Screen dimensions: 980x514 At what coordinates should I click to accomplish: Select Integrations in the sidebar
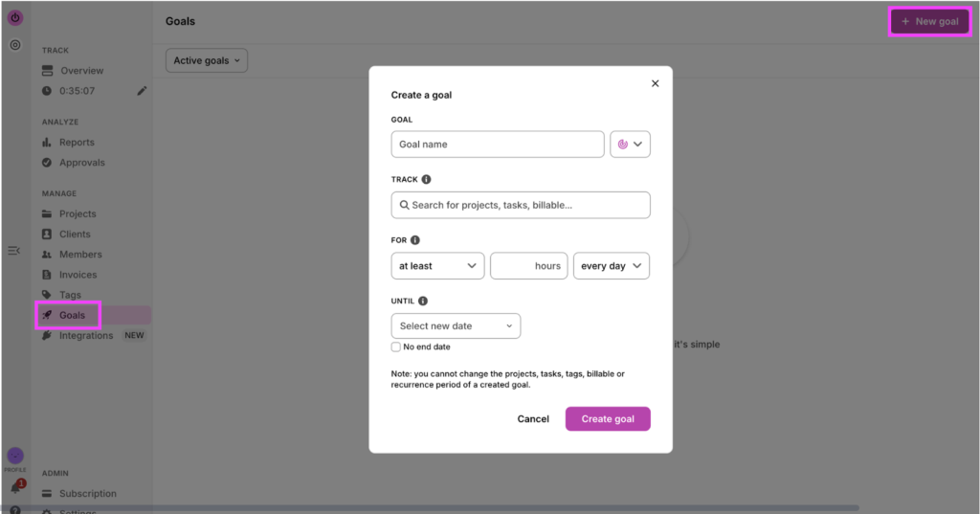click(86, 336)
